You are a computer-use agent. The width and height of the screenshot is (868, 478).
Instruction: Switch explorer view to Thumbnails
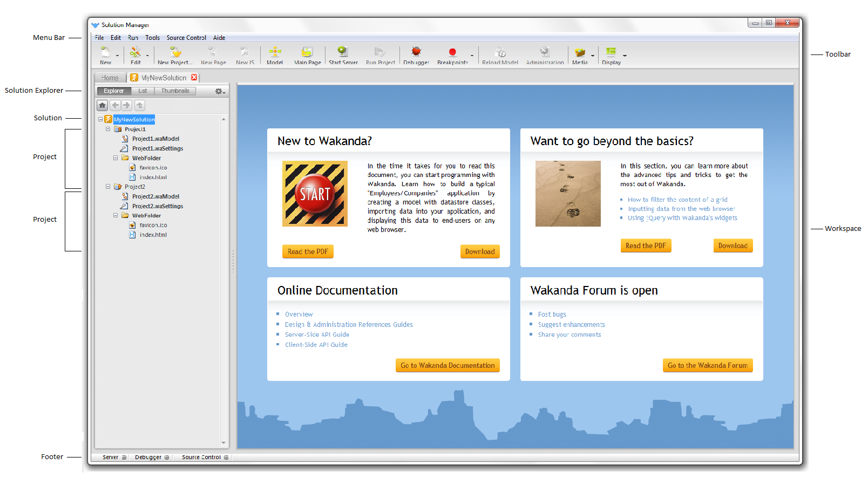tap(175, 91)
